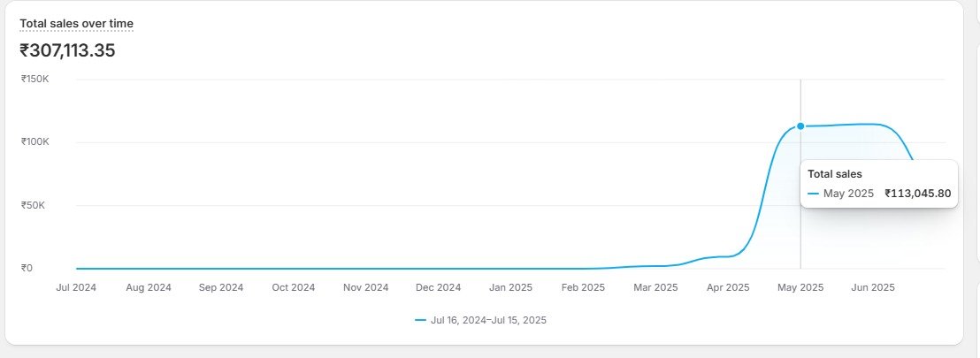
Task: Click the Apr 2025 x-axis label
Action: (x=728, y=288)
